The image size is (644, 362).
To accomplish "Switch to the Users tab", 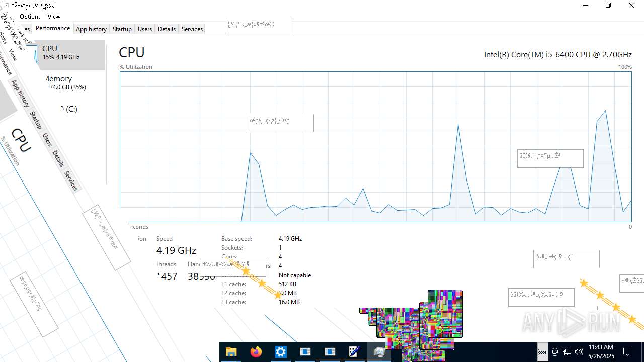I will pos(145,29).
